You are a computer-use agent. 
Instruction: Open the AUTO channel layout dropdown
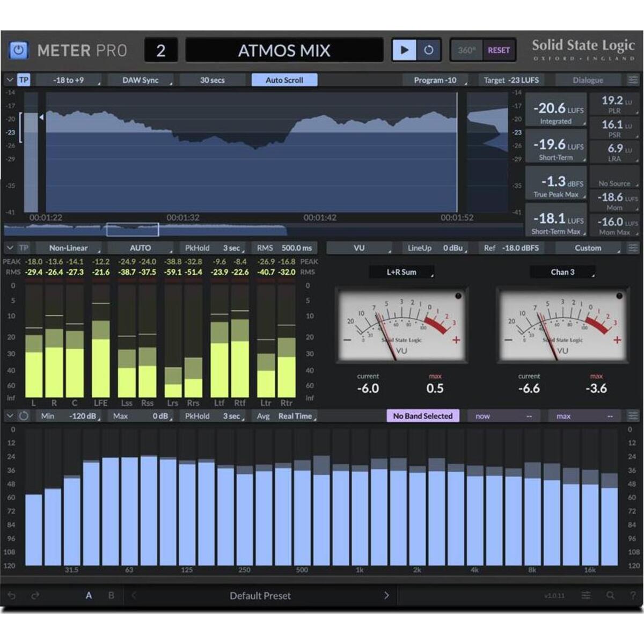tap(141, 248)
